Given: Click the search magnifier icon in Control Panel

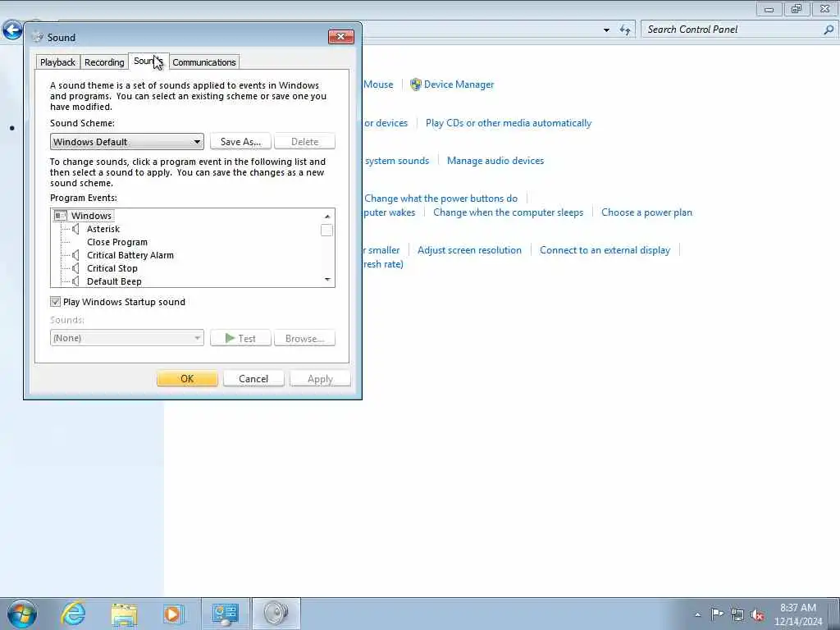Looking at the screenshot, I should 829,30.
